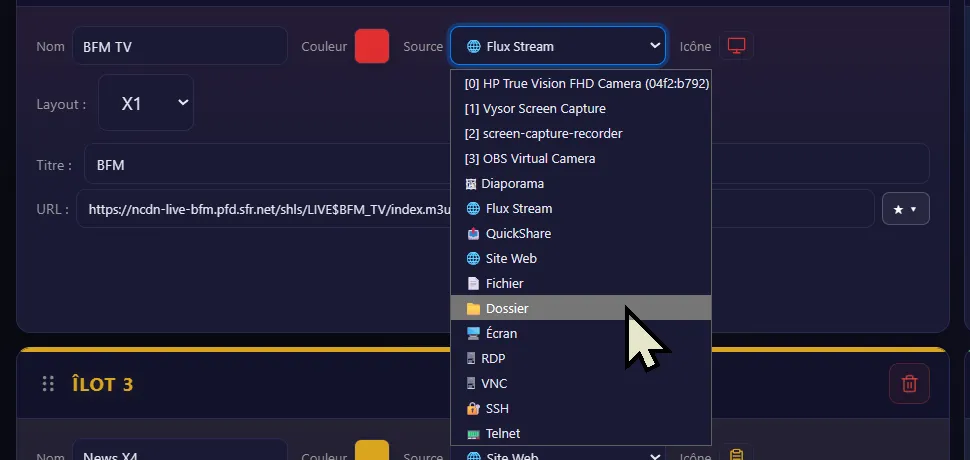Image resolution: width=970 pixels, height=460 pixels.
Task: Open the star favorites dropdown next to URL
Action: (x=905, y=210)
